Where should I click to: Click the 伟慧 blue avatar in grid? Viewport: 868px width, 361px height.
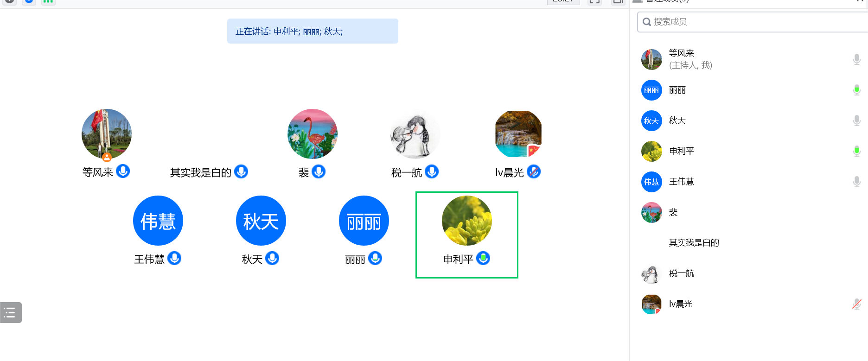pyautogui.click(x=158, y=221)
